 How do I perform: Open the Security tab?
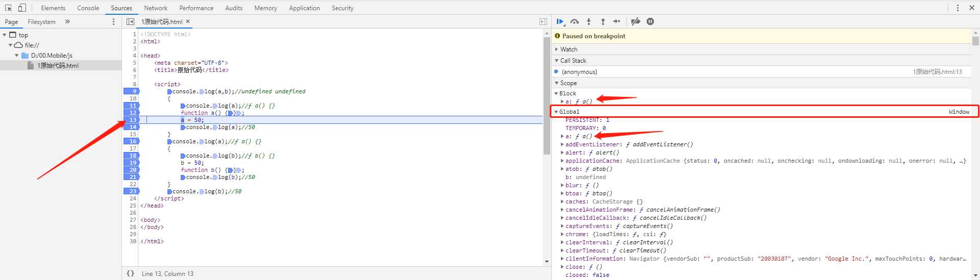(x=342, y=8)
